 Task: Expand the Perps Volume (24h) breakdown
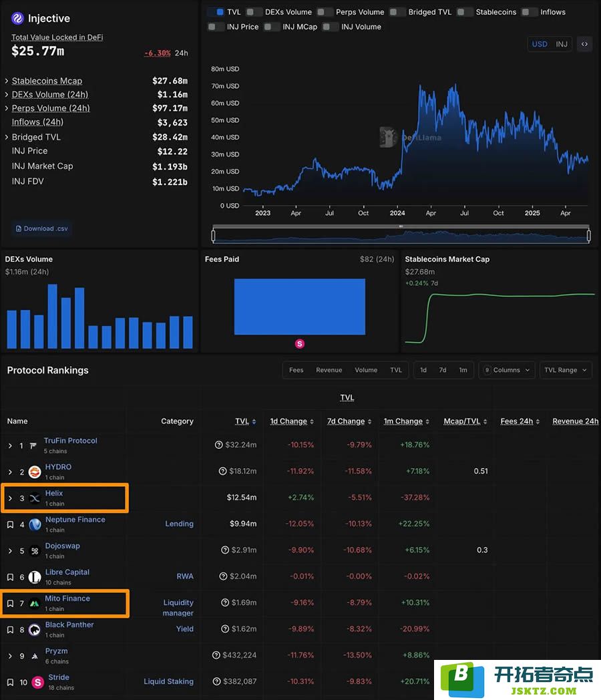tap(7, 108)
